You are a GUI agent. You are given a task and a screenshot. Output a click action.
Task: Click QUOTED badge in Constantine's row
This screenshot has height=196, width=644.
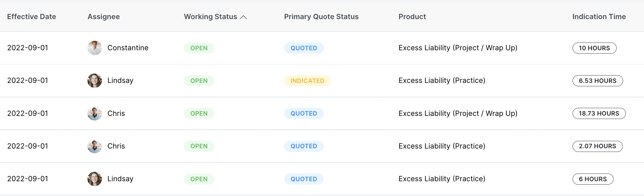304,48
